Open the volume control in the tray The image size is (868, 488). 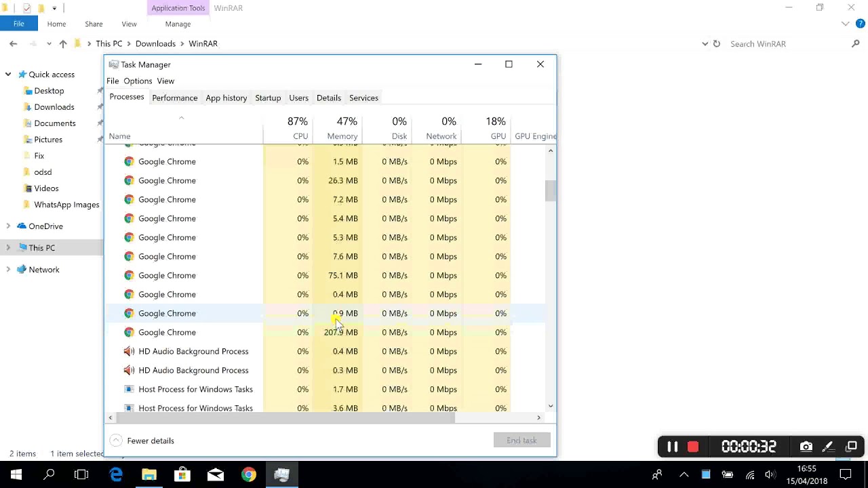(x=770, y=474)
